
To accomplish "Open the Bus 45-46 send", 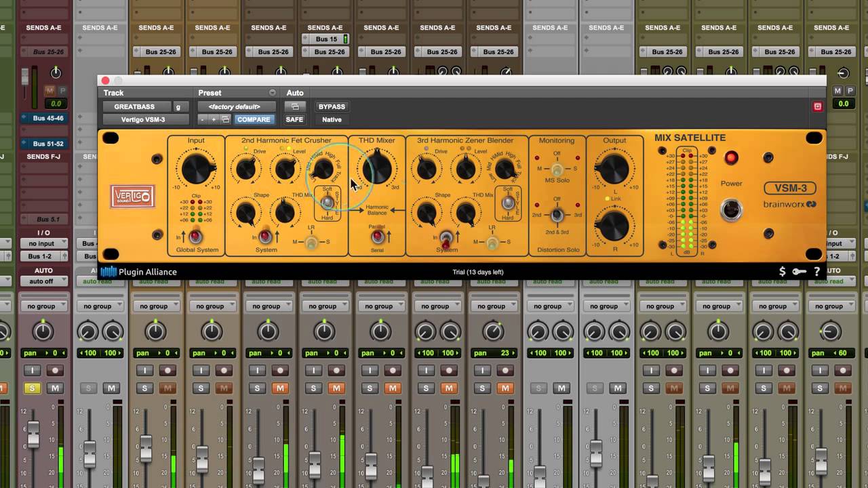I will point(43,119).
